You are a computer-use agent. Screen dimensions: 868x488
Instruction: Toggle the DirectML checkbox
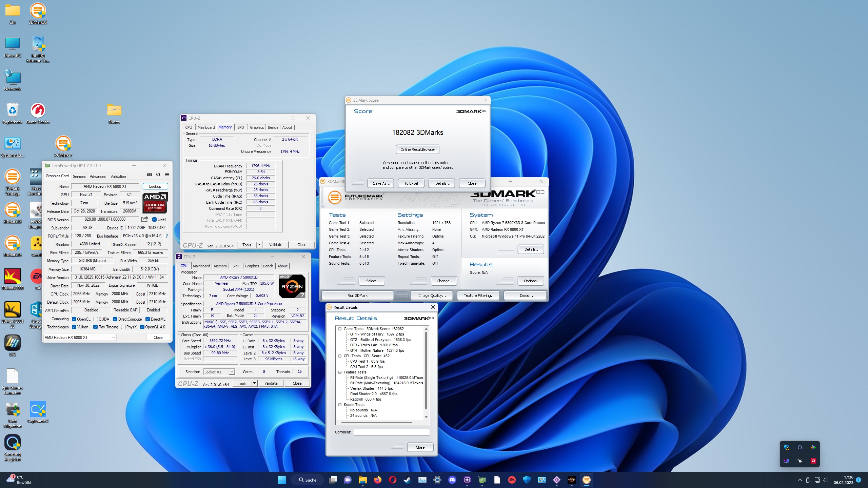tap(147, 319)
